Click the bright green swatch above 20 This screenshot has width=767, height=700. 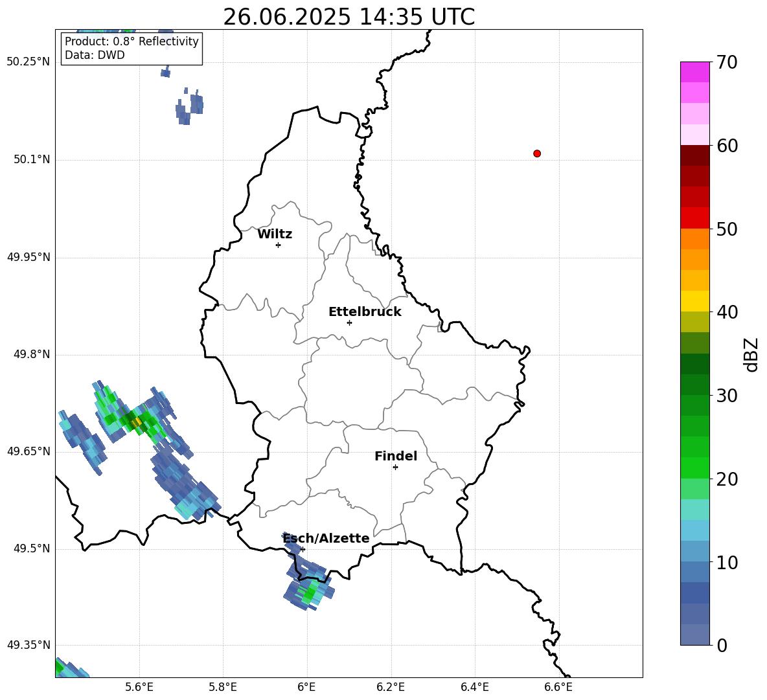tap(694, 468)
